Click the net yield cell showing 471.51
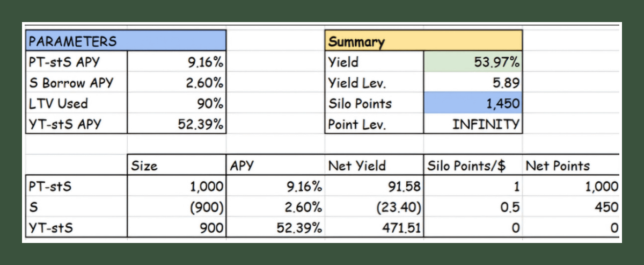Viewport: 644px width, 265px height. tap(374, 228)
